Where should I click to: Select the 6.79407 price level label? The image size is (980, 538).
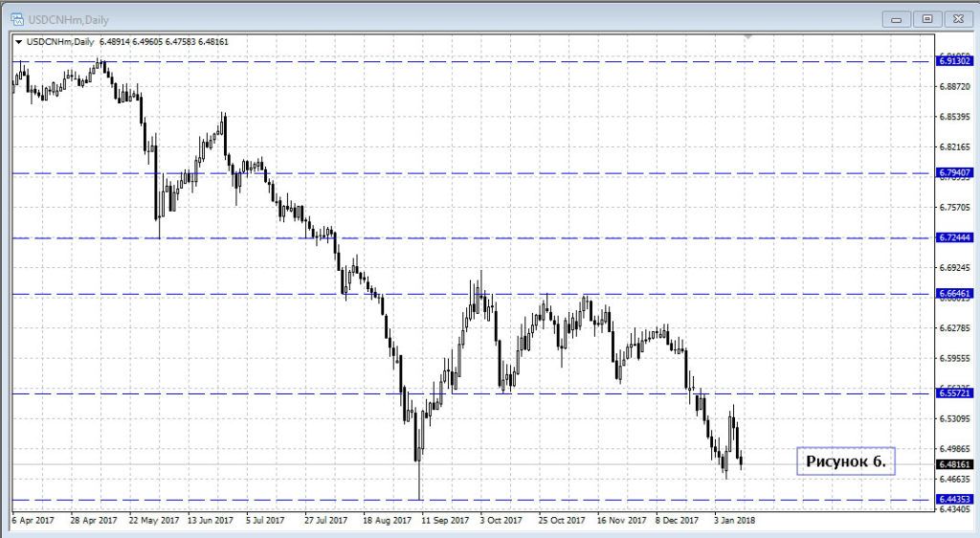(955, 173)
